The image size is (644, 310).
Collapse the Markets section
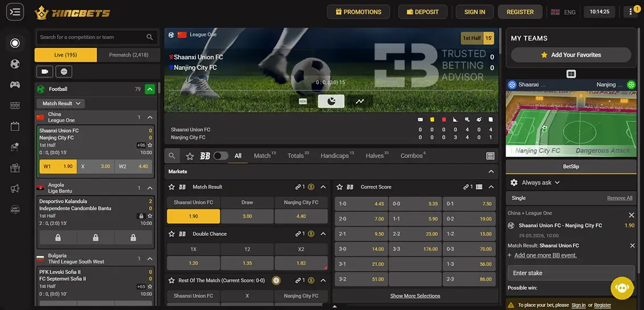point(491,172)
